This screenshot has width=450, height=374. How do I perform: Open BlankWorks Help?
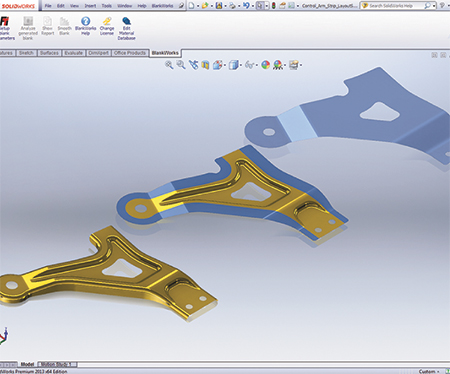(x=86, y=26)
